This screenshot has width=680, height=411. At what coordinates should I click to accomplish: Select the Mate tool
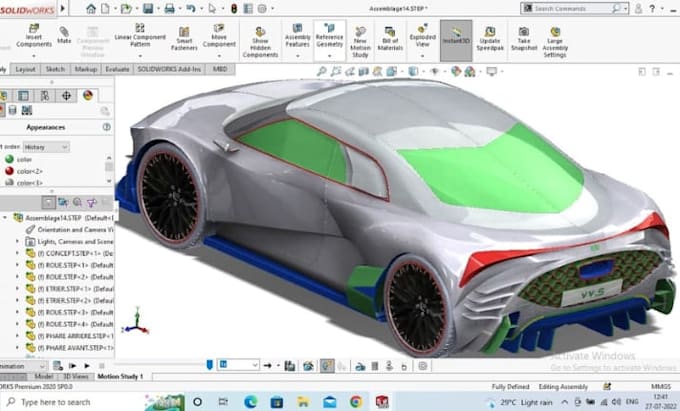64,35
